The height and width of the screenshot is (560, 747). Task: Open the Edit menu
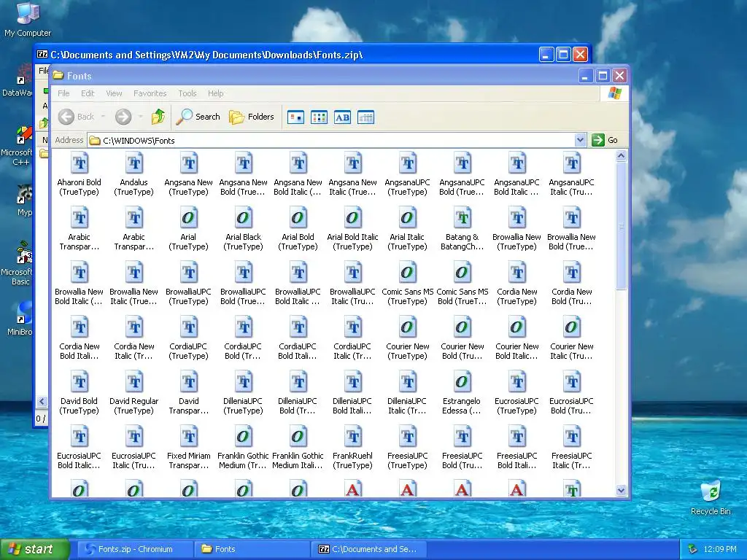pyautogui.click(x=88, y=93)
